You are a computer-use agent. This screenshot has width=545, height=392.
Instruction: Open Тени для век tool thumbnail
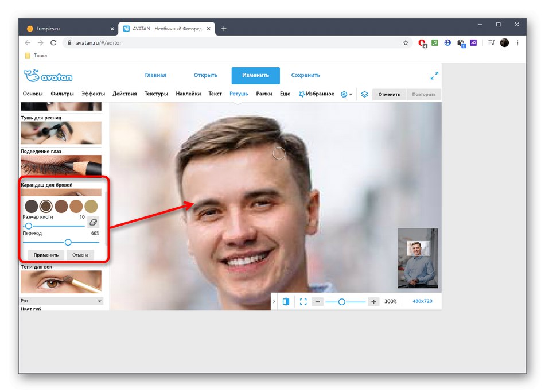(61, 282)
